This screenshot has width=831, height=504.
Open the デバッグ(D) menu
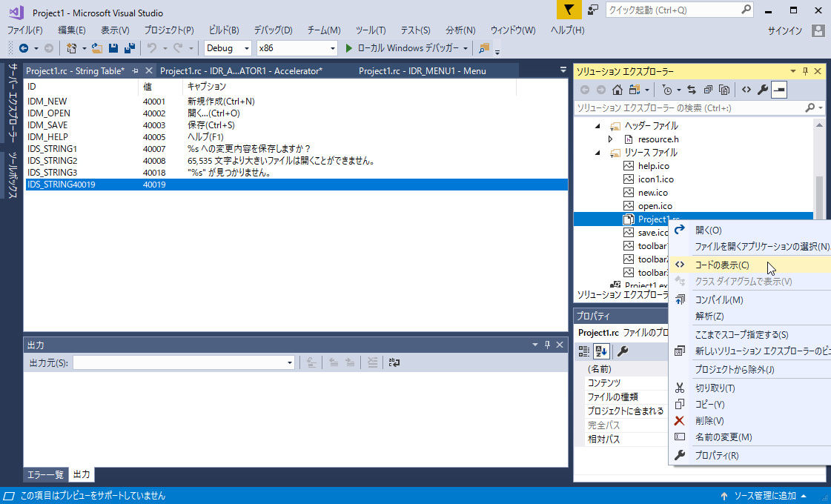(273, 30)
